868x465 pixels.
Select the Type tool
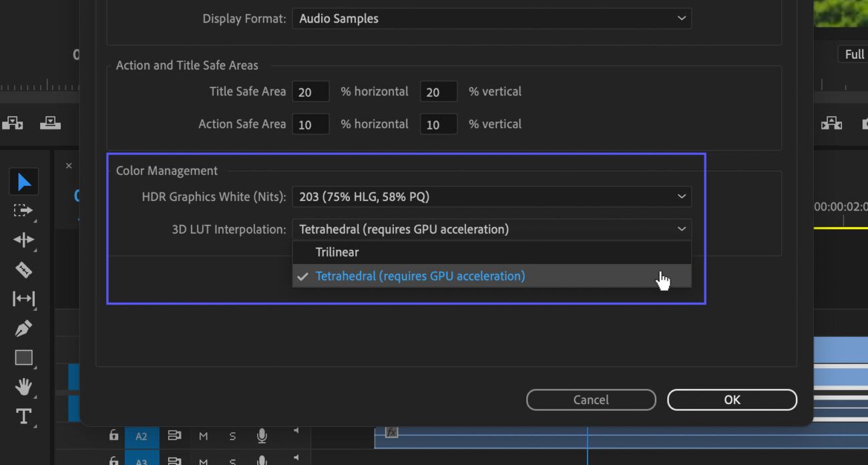[23, 416]
